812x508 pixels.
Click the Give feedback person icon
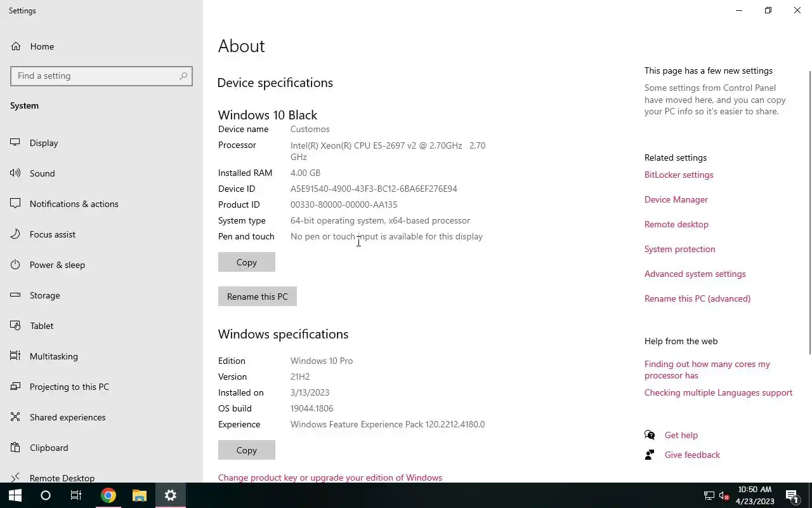coord(650,455)
